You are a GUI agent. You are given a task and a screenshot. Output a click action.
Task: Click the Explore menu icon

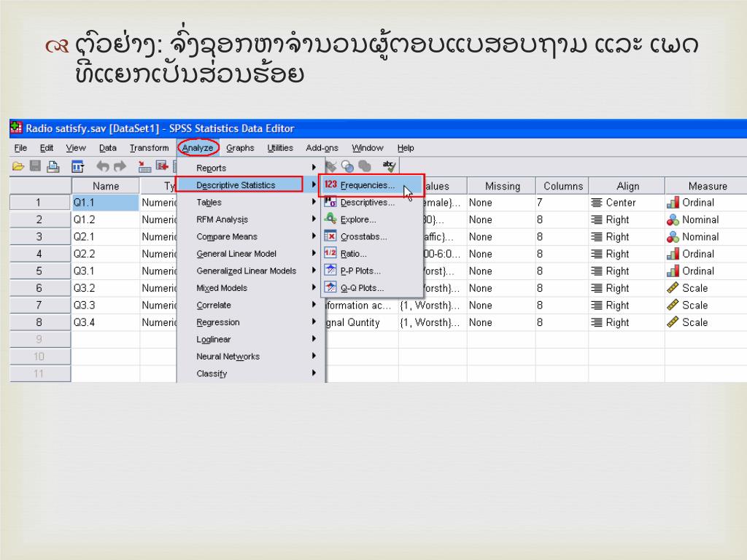point(330,219)
